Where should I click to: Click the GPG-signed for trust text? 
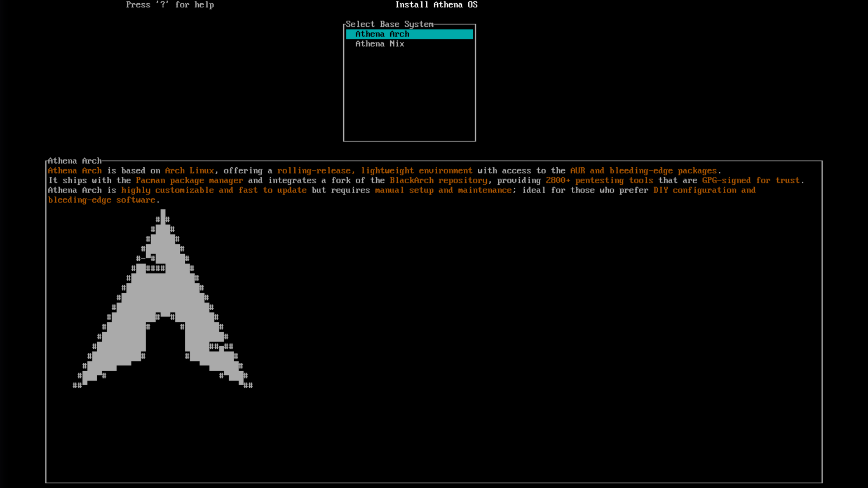(750, 180)
